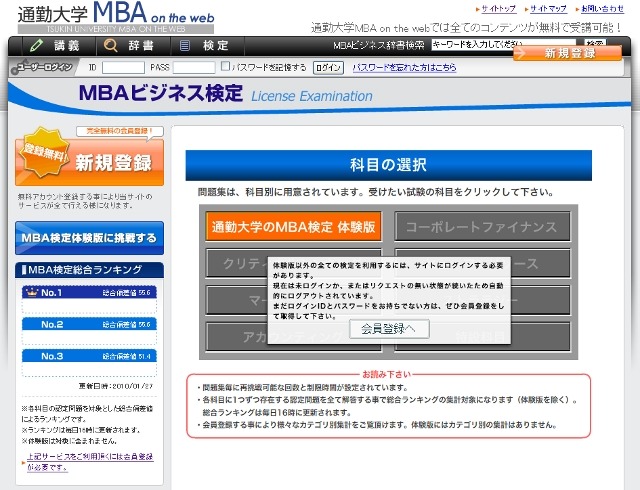Open the 検定 examination tab

pyautogui.click(x=205, y=46)
